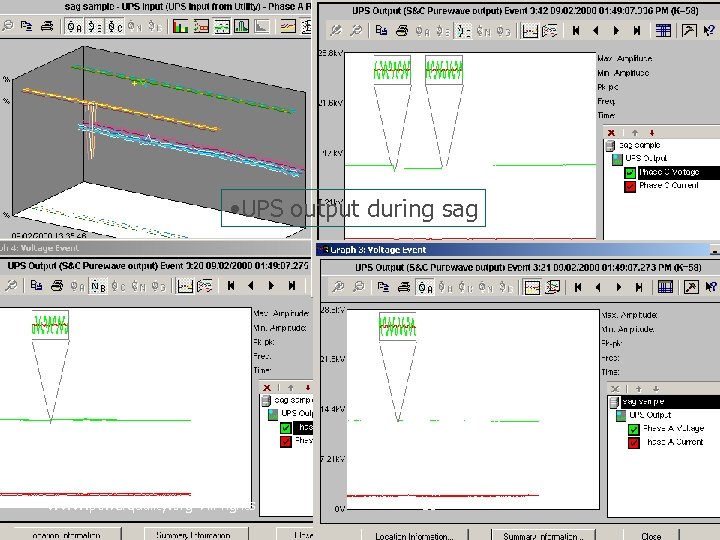Click Summary Information button in Event 3:21 window
Viewport: 720px width, 540px height.
(x=543, y=535)
